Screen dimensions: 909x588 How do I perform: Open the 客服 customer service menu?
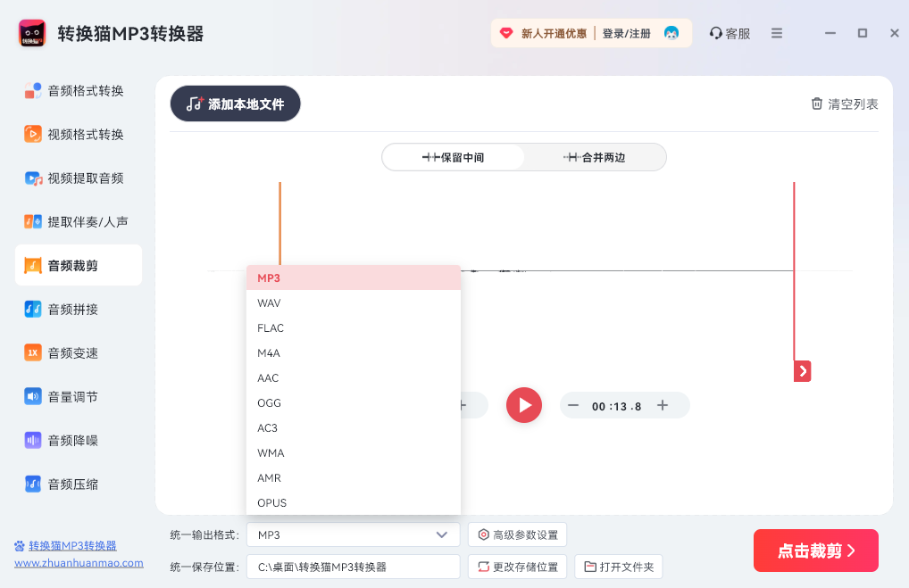[730, 32]
